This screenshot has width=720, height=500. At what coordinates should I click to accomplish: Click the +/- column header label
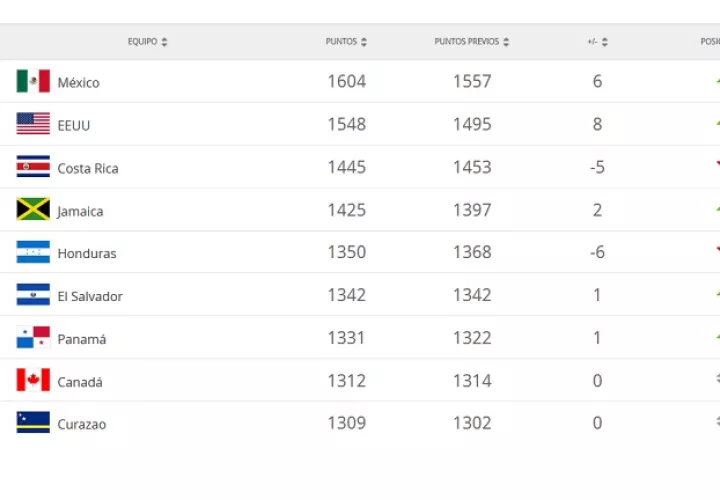click(x=592, y=42)
